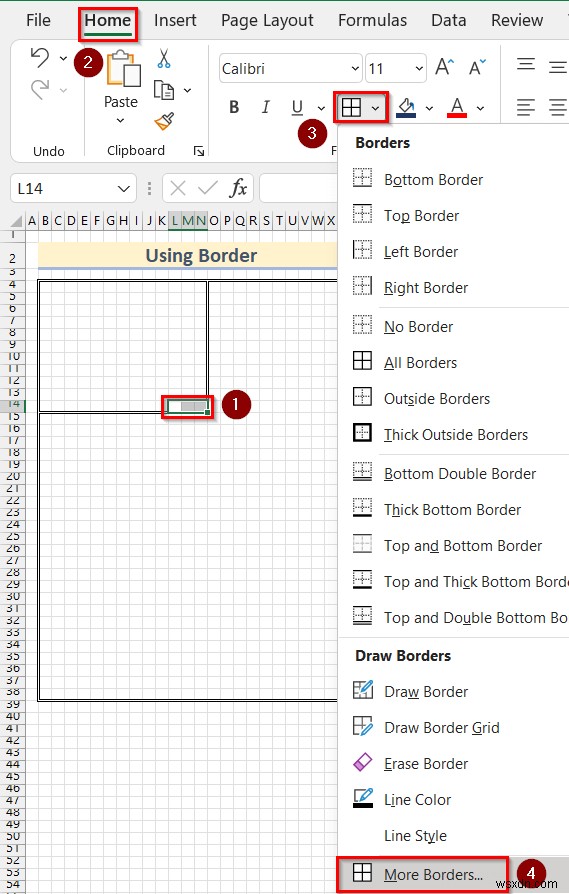Choose Left Border option
This screenshot has height=894, width=569.
coord(454,251)
